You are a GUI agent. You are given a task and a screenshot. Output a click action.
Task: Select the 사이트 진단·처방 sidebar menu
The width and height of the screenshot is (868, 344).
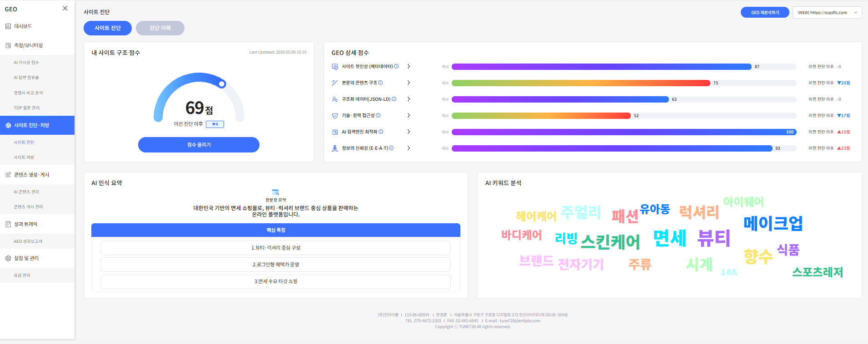click(x=37, y=125)
